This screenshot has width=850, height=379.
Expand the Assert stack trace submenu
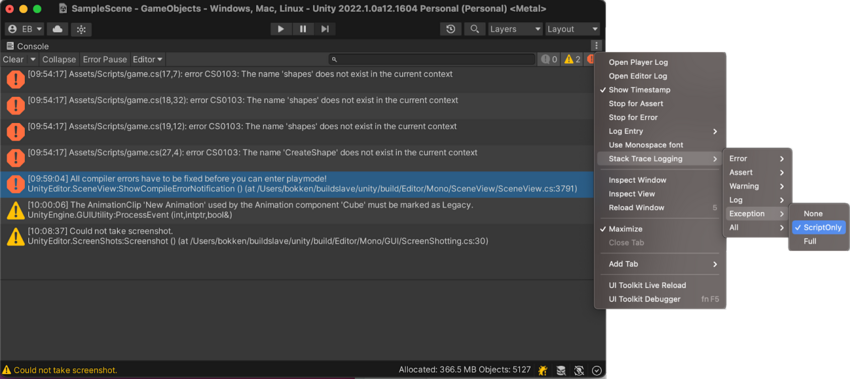click(757, 172)
